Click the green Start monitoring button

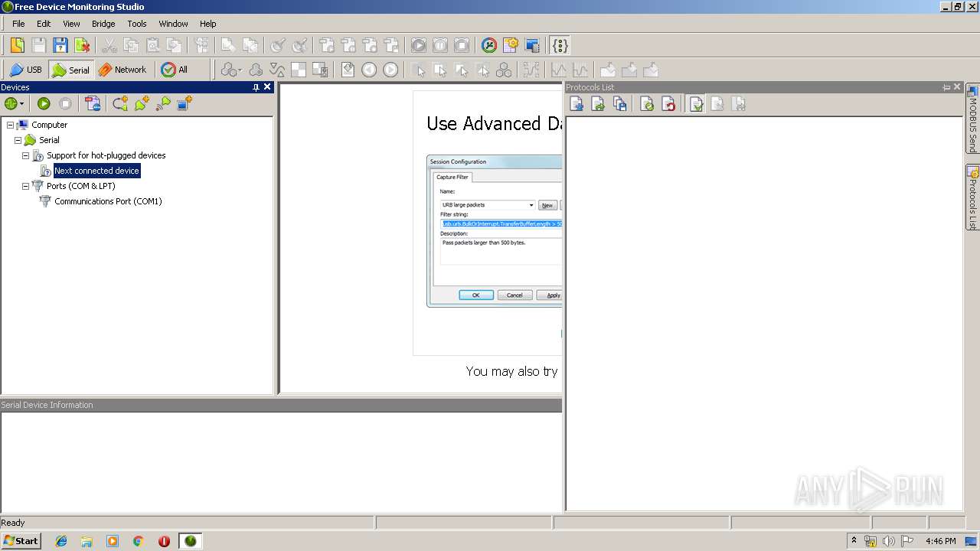(44, 103)
